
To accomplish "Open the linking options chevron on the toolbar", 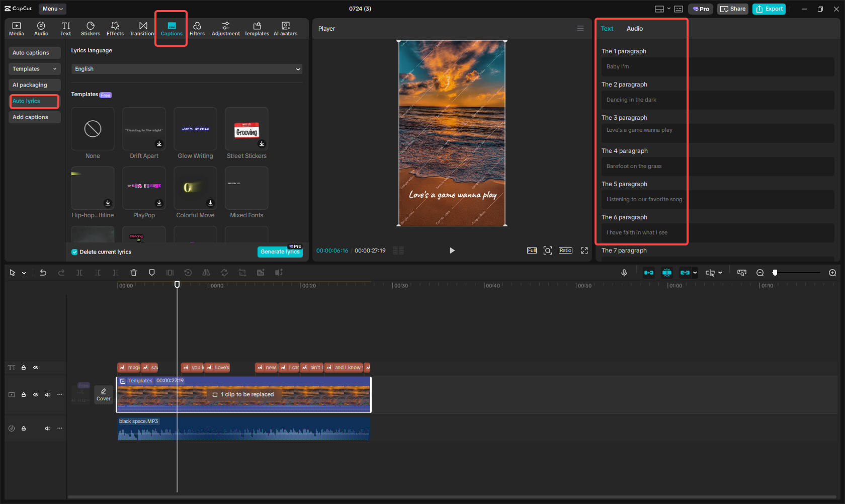I will (x=696, y=272).
